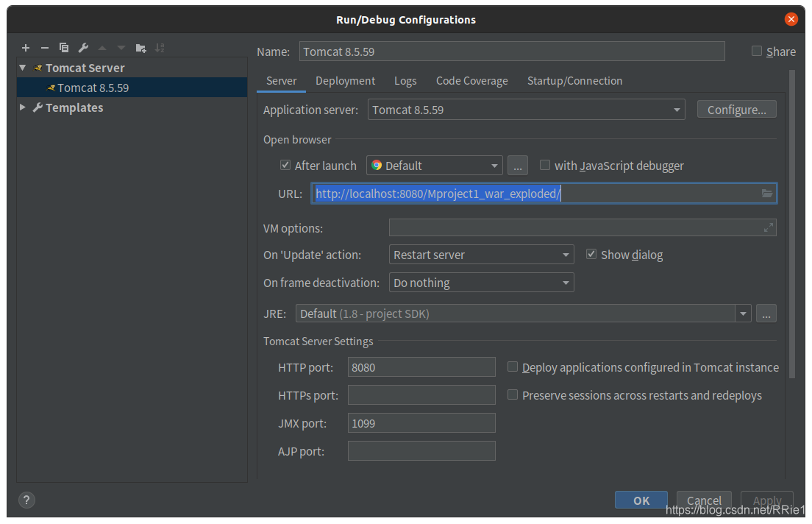Switch to the Logs tab
The width and height of the screenshot is (812, 524).
405,81
